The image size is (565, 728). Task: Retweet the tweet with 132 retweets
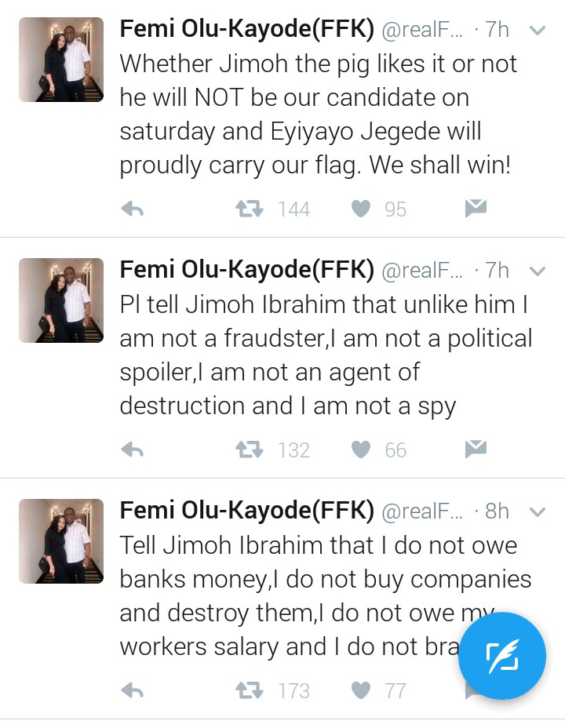pos(250,450)
